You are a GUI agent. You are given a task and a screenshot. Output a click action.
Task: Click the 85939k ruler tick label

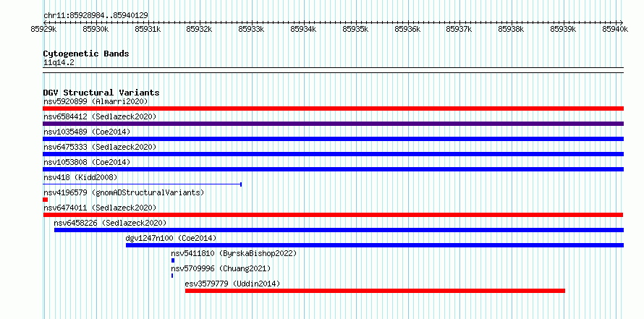pos(563,29)
